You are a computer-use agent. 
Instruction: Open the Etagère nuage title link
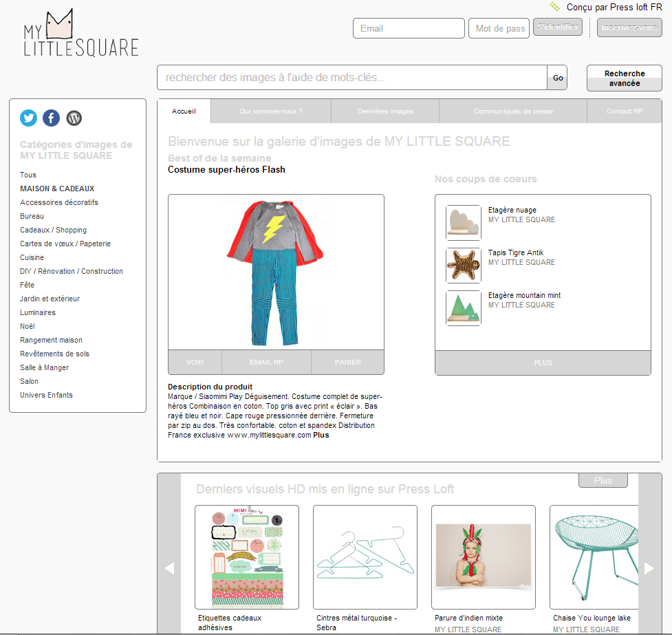tap(512, 210)
